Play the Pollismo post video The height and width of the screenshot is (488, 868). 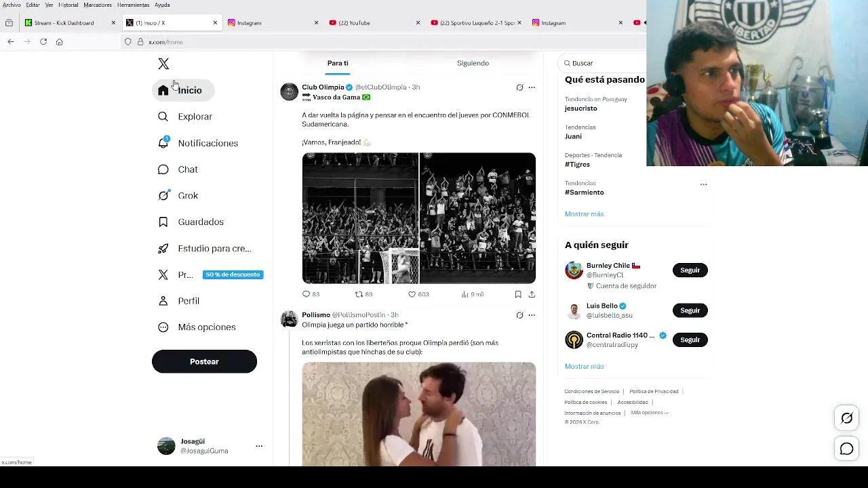pos(419,414)
